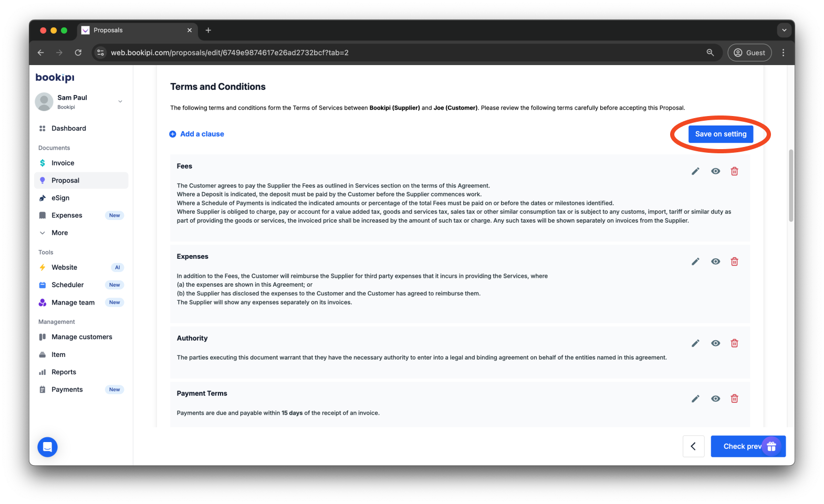Preview the Expenses clause with the eye icon
The height and width of the screenshot is (504, 824).
[x=715, y=261]
